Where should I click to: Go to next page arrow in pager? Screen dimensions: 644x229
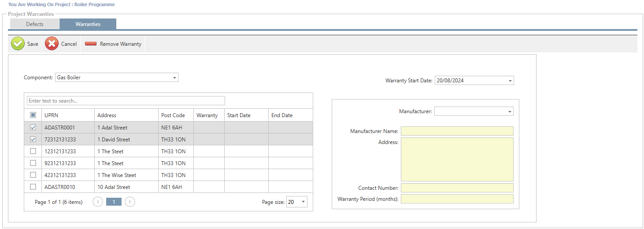[130, 202]
